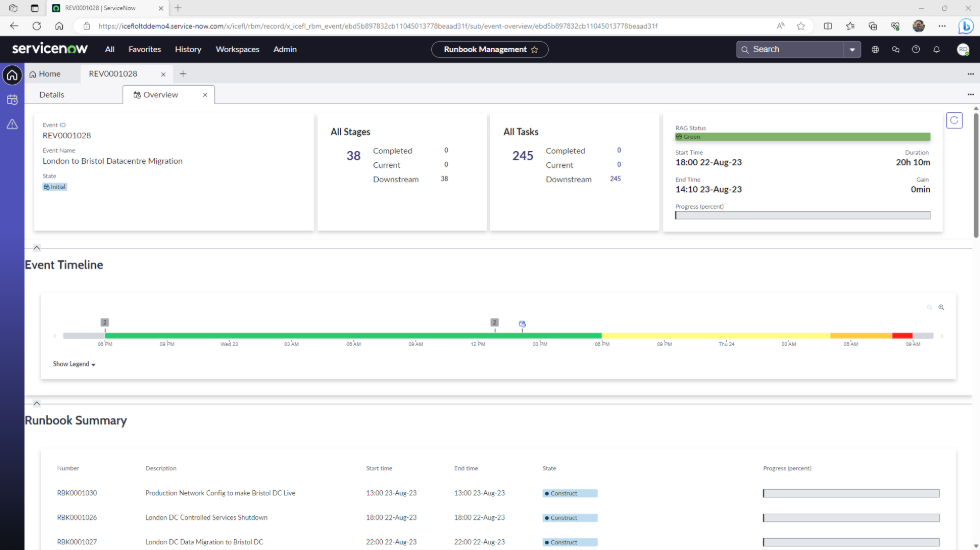Open the History menu

tap(188, 49)
